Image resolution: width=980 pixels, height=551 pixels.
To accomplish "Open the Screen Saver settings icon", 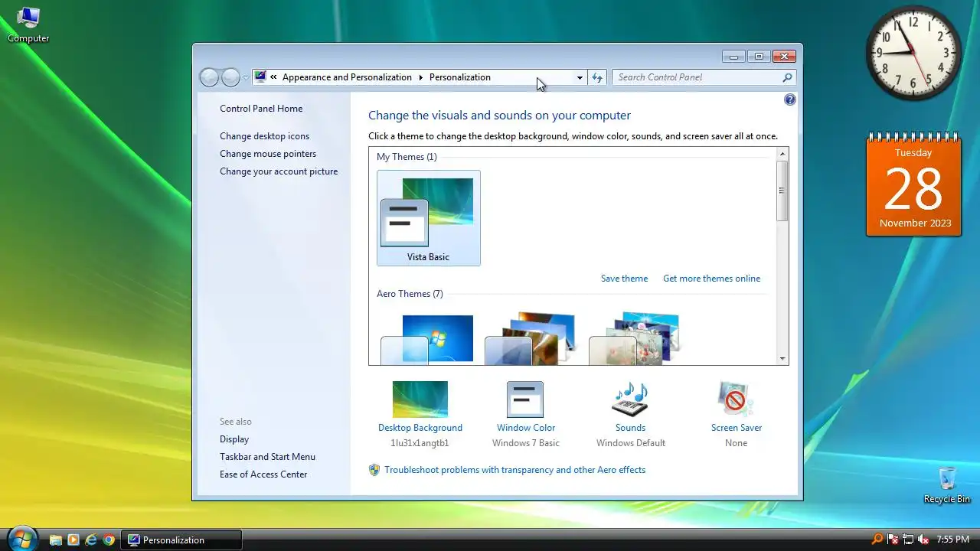I will pos(736,399).
